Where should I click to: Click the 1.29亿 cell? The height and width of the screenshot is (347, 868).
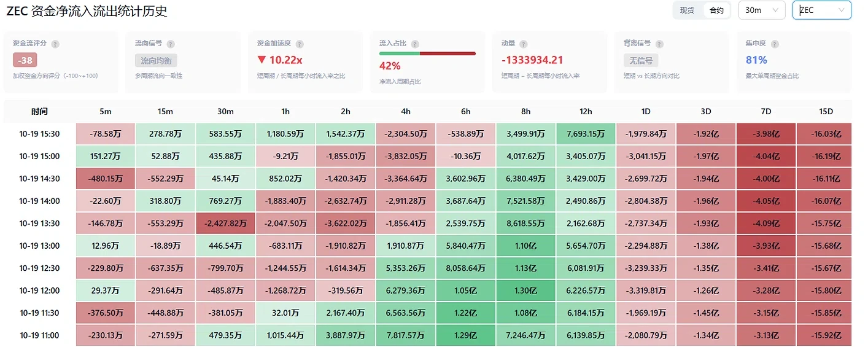(x=466, y=335)
